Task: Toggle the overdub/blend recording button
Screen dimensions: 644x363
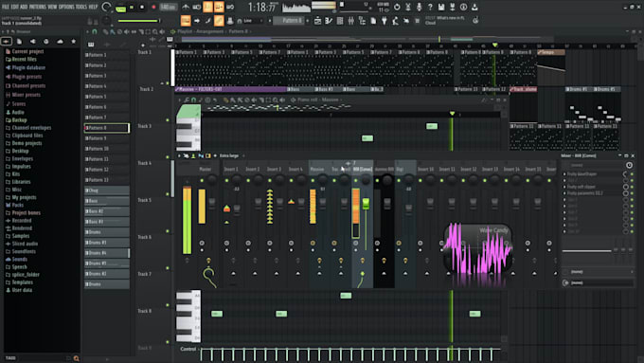Action: tap(219, 7)
